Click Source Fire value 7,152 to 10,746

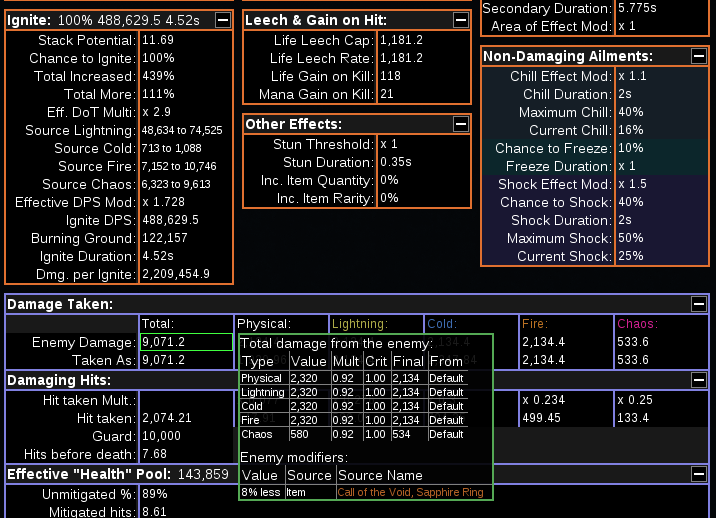tap(179, 166)
